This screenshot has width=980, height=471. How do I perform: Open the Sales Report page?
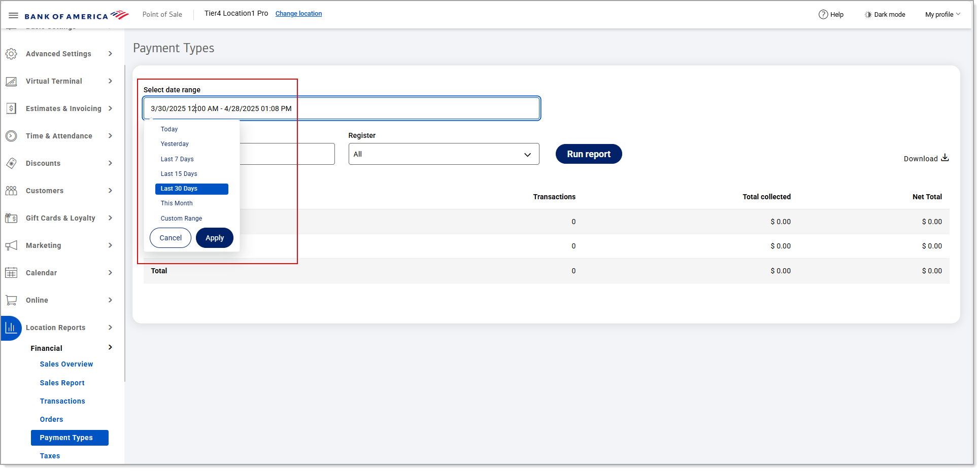[62, 383]
